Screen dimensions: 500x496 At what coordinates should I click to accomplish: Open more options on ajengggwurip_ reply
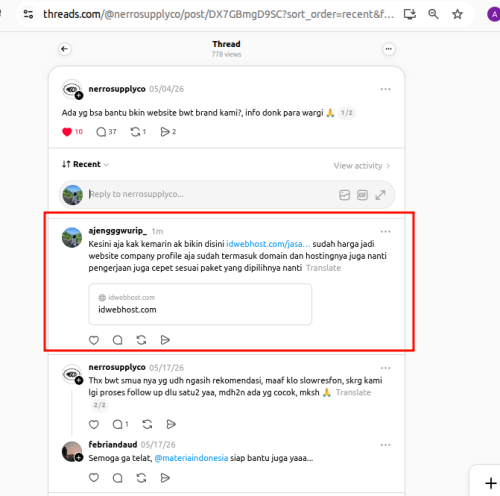click(x=385, y=231)
